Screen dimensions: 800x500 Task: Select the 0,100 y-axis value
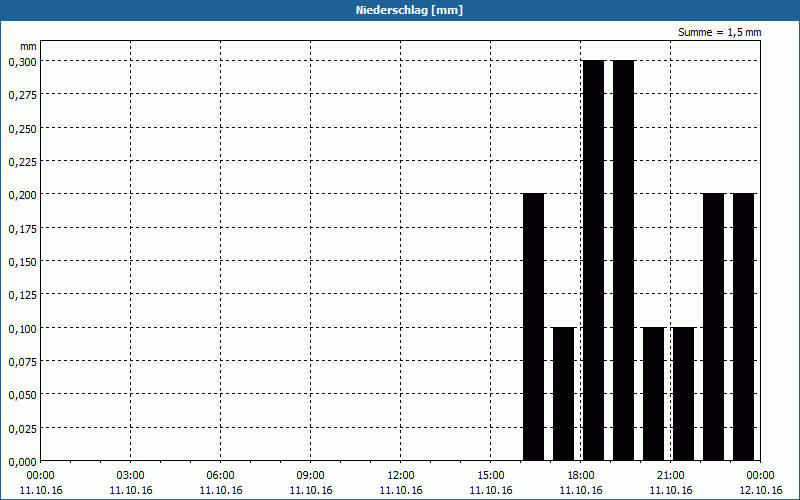coord(22,329)
